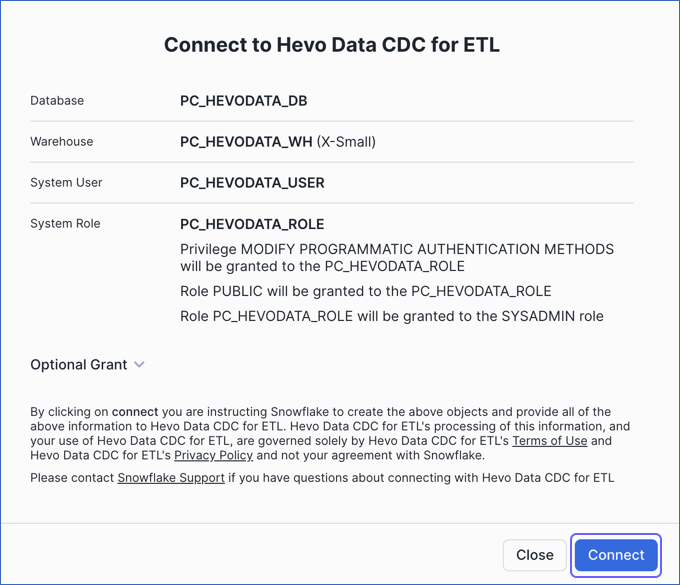The height and width of the screenshot is (585, 680).
Task: Open the Terms of Use link
Action: (x=550, y=441)
